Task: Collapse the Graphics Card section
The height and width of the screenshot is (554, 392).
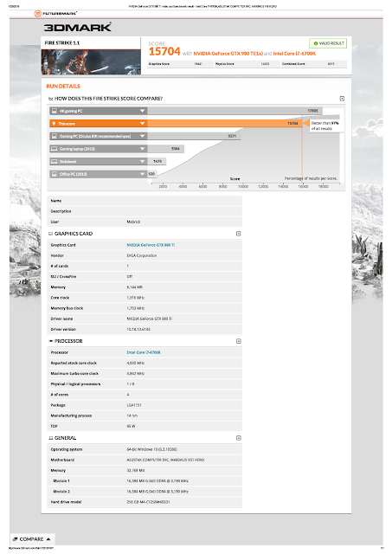Action: pyautogui.click(x=238, y=234)
